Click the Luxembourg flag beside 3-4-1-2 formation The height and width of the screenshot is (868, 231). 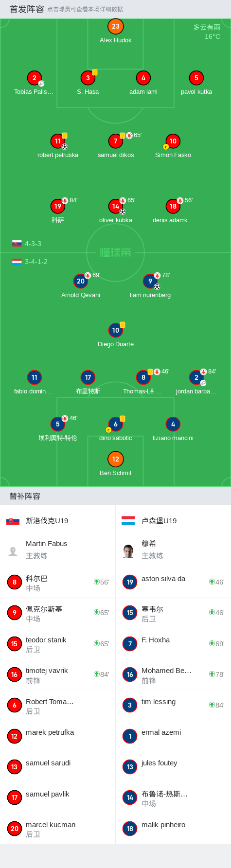(x=17, y=262)
